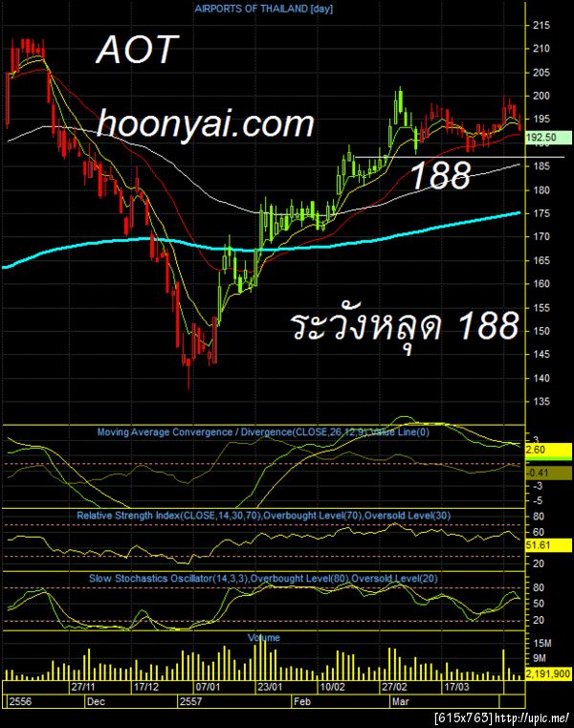The width and height of the screenshot is (574, 728).
Task: Click the volume value 2,191,900
Action: (548, 673)
